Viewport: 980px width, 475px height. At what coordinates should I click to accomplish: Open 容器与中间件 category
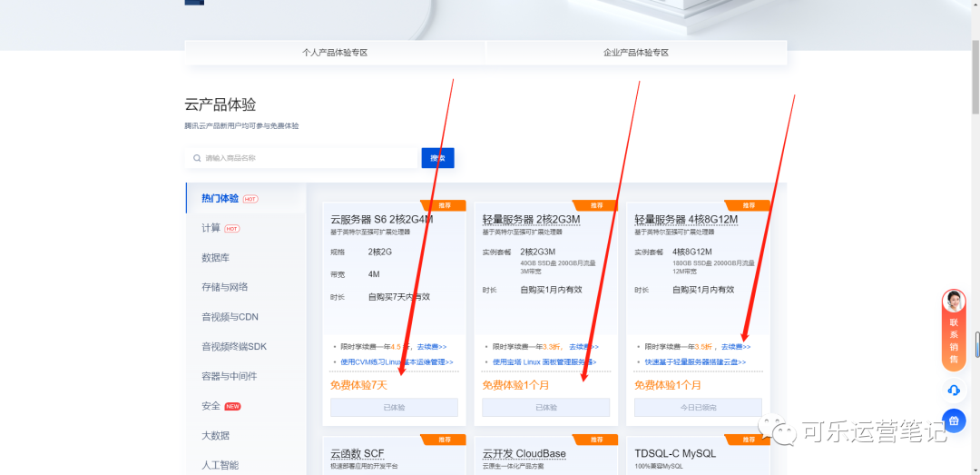[230, 376]
